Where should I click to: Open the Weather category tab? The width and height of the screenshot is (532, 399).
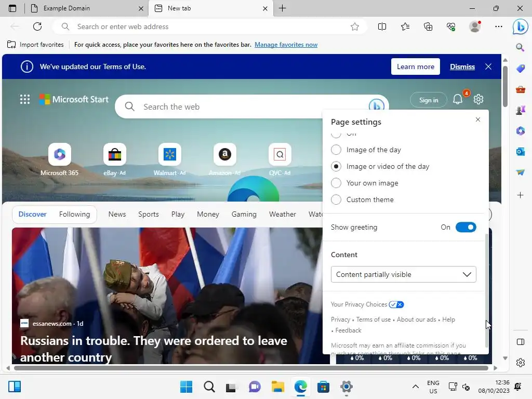tap(282, 214)
